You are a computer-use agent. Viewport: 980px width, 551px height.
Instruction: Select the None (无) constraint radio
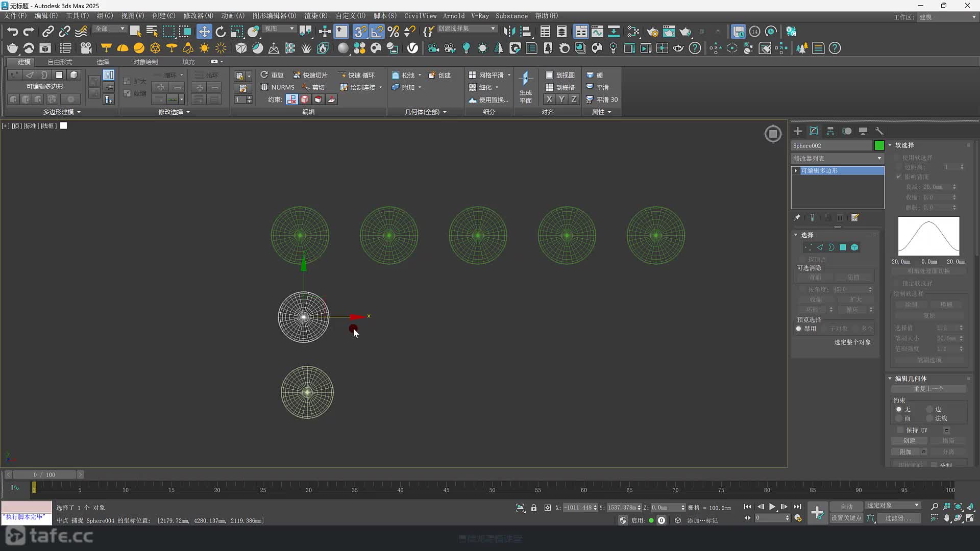click(899, 409)
